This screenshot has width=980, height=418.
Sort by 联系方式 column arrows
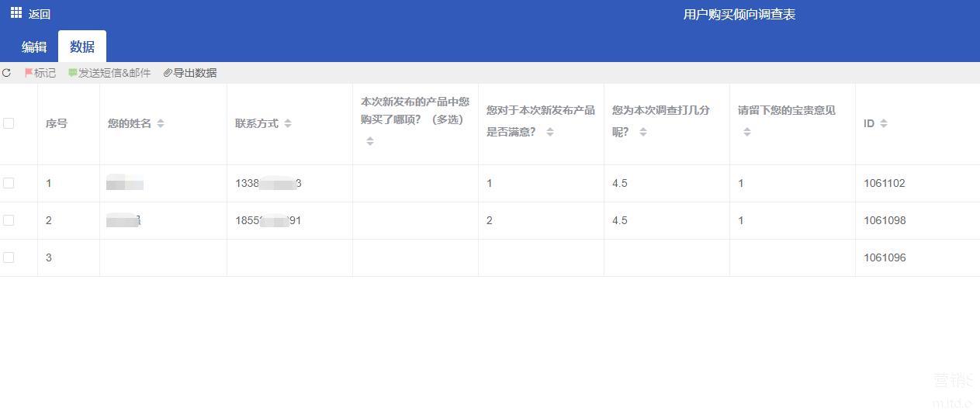click(x=288, y=123)
